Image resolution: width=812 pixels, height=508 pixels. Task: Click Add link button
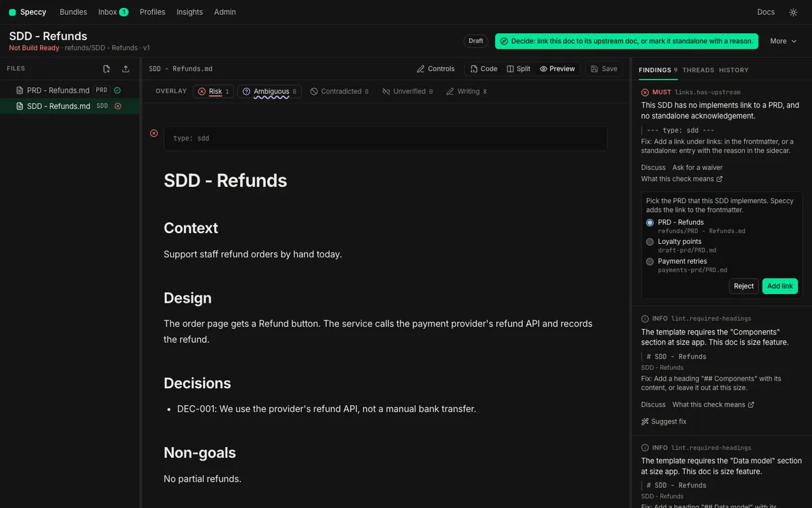pos(780,286)
